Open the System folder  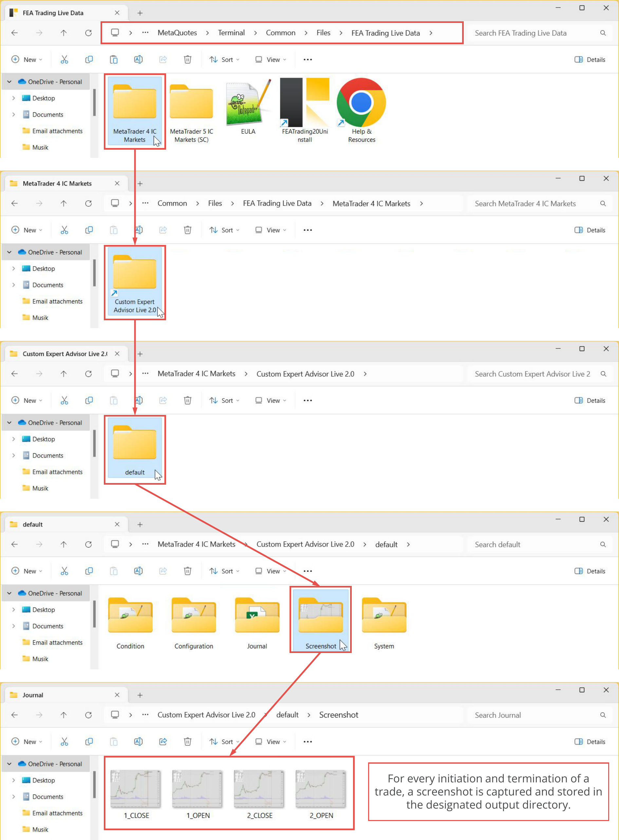tap(384, 624)
